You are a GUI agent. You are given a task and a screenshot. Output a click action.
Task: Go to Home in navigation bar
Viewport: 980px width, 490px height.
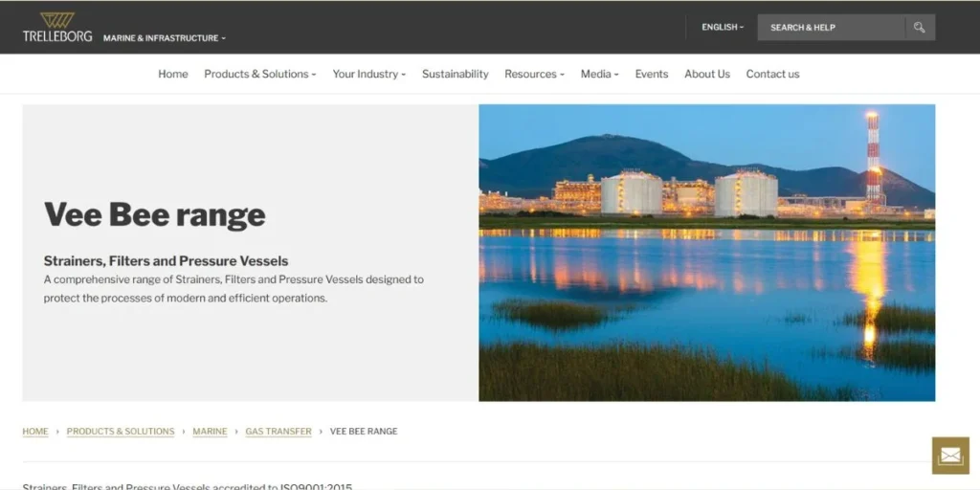[173, 74]
